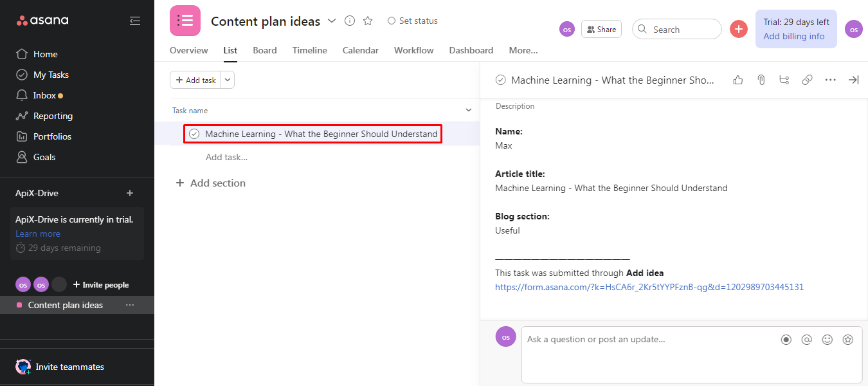
Task: Record a video message in the comment box
Action: coord(786,339)
